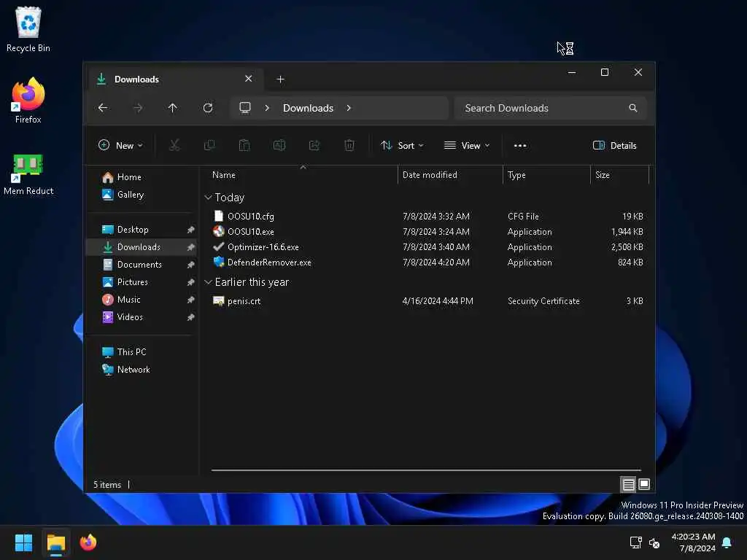The width and height of the screenshot is (747, 560).
Task: Click the Search Downloads field
Action: (550, 108)
